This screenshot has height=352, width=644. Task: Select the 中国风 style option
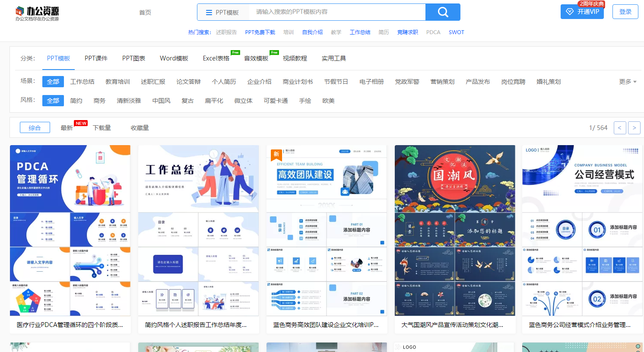pos(161,100)
